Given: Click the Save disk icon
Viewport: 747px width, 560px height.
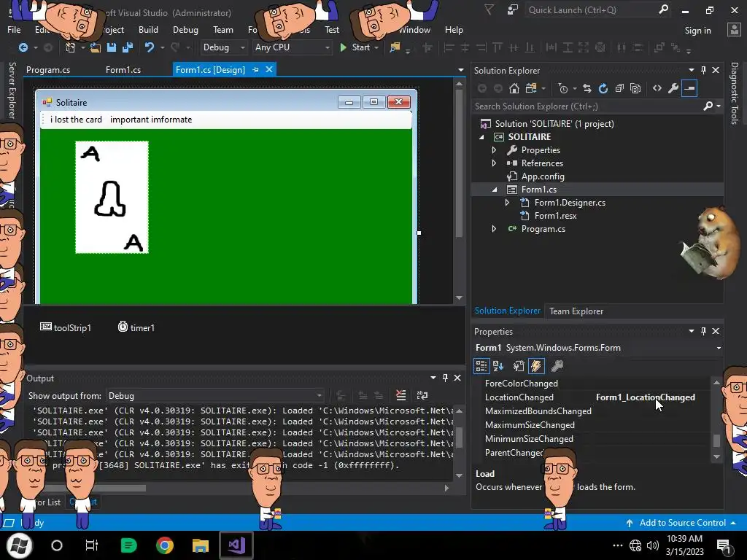Looking at the screenshot, I should click(x=112, y=47).
